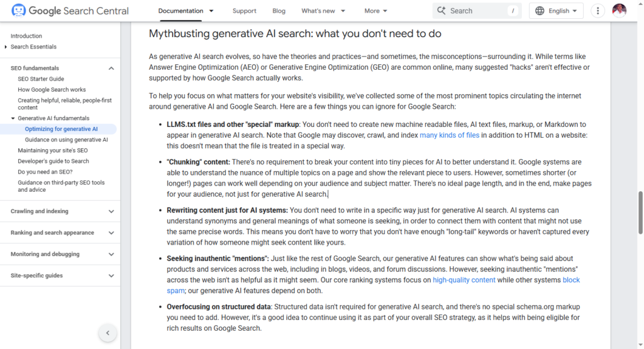This screenshot has width=644, height=349.
Task: Open Maintaining your site's SEO
Action: [x=53, y=150]
